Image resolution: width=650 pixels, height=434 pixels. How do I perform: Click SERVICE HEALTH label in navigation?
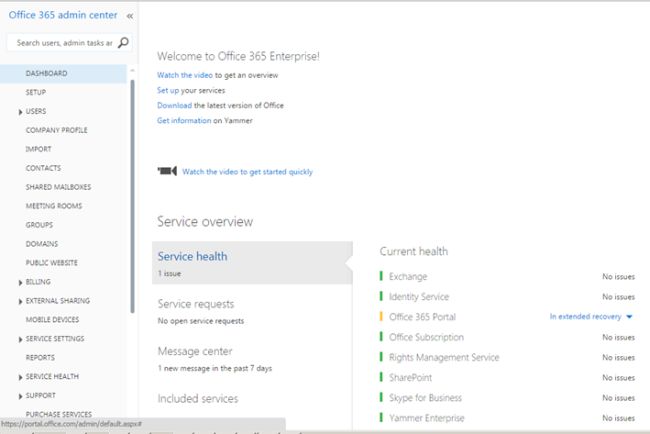[x=52, y=376]
